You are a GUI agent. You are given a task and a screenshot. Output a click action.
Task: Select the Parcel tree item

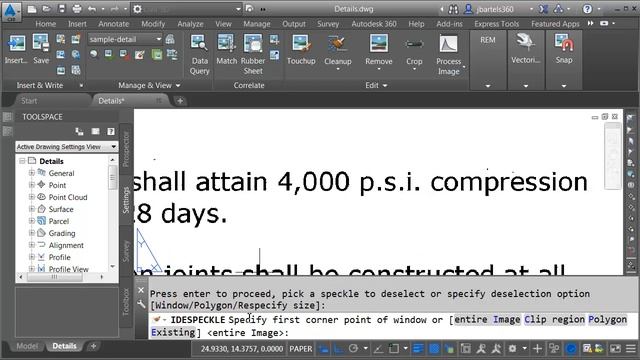tap(58, 221)
